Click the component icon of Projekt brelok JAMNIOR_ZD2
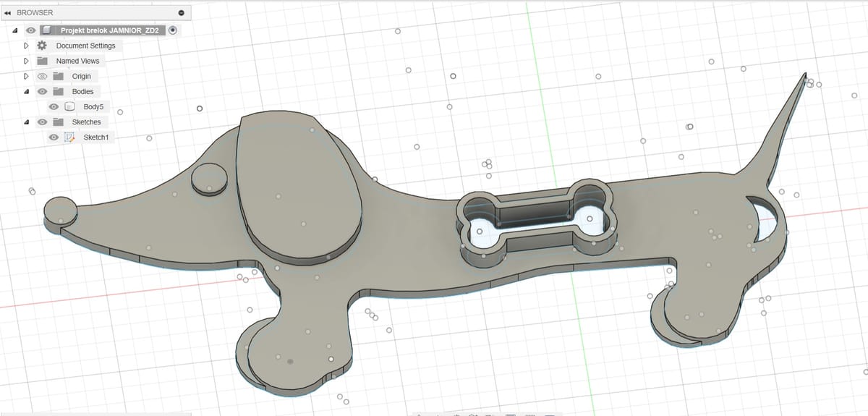 pos(47,30)
